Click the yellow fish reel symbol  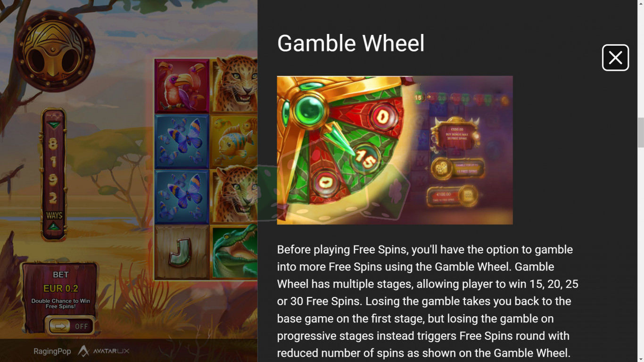point(234,141)
